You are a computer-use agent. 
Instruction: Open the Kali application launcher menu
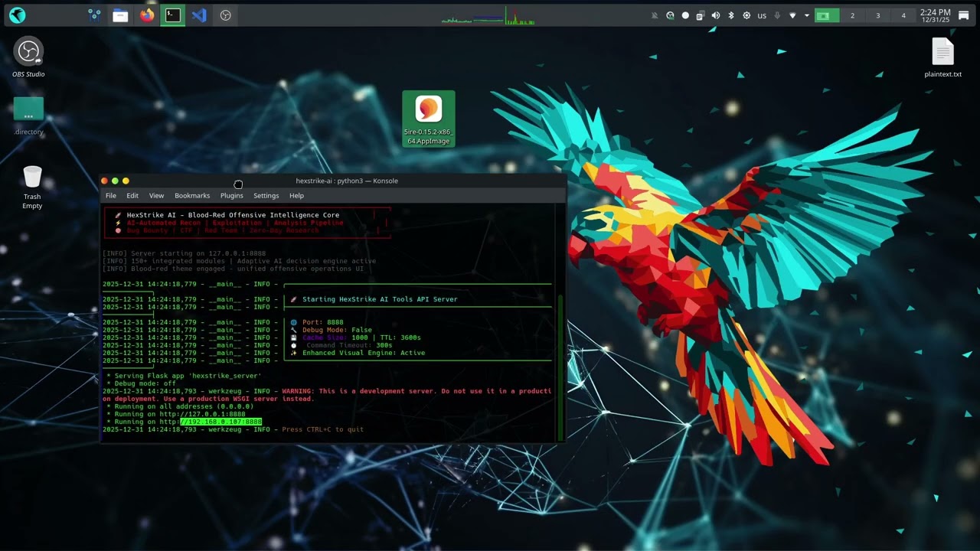point(17,15)
